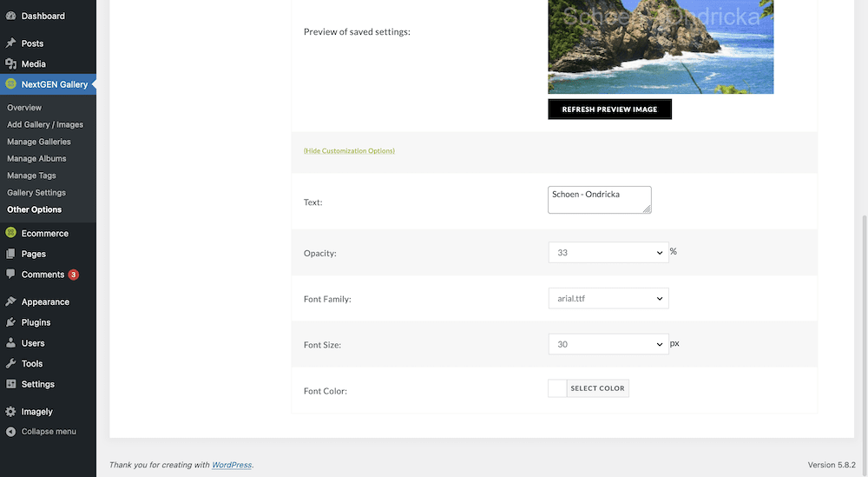
Task: Open the Font Family dropdown arial.ttf
Action: point(608,299)
